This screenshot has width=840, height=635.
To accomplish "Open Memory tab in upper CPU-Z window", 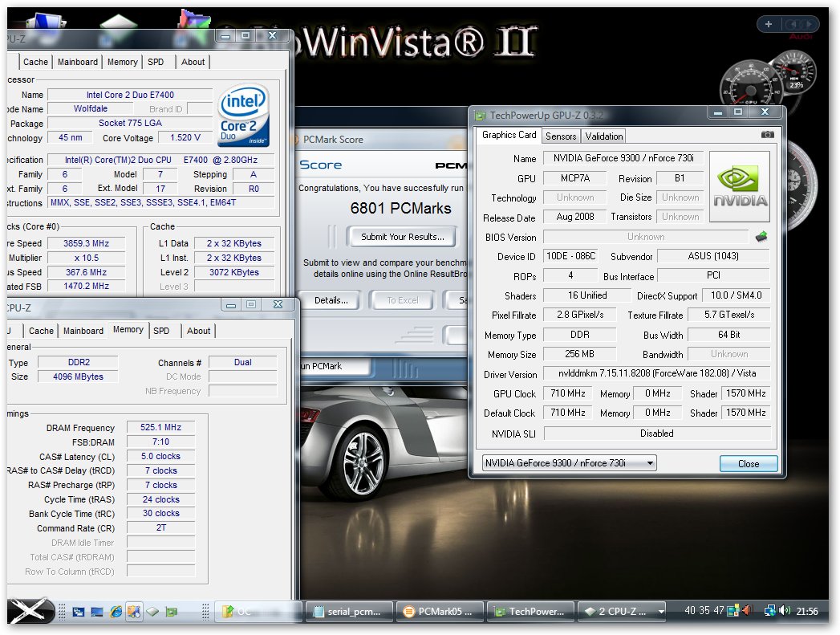I will point(122,62).
